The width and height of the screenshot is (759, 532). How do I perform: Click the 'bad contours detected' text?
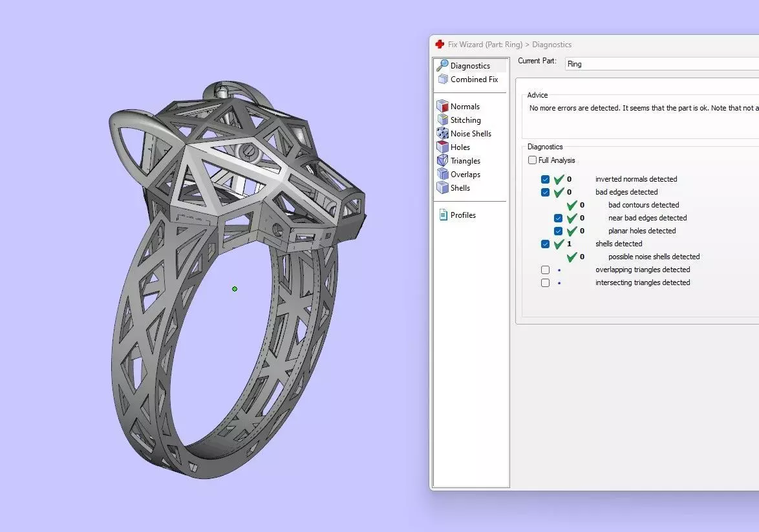[644, 205]
